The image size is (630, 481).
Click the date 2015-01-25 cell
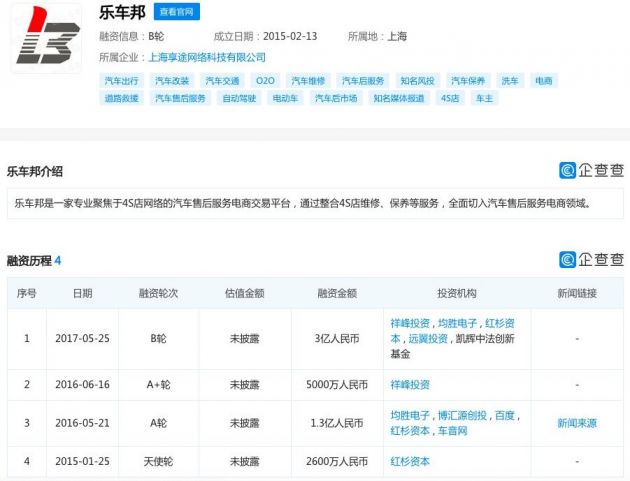click(82, 461)
